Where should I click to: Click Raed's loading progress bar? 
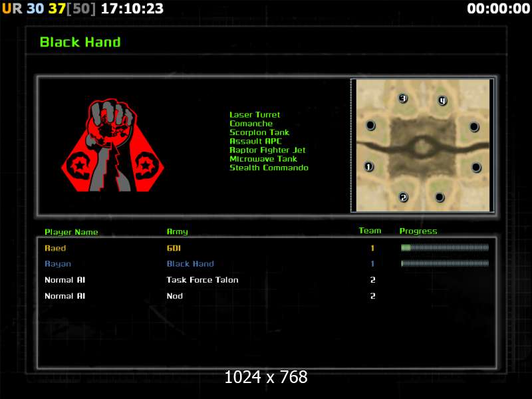point(445,247)
